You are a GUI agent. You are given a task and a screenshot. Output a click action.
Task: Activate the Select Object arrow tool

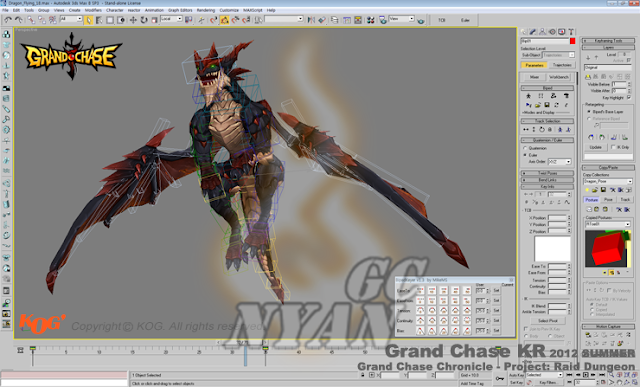coord(88,20)
